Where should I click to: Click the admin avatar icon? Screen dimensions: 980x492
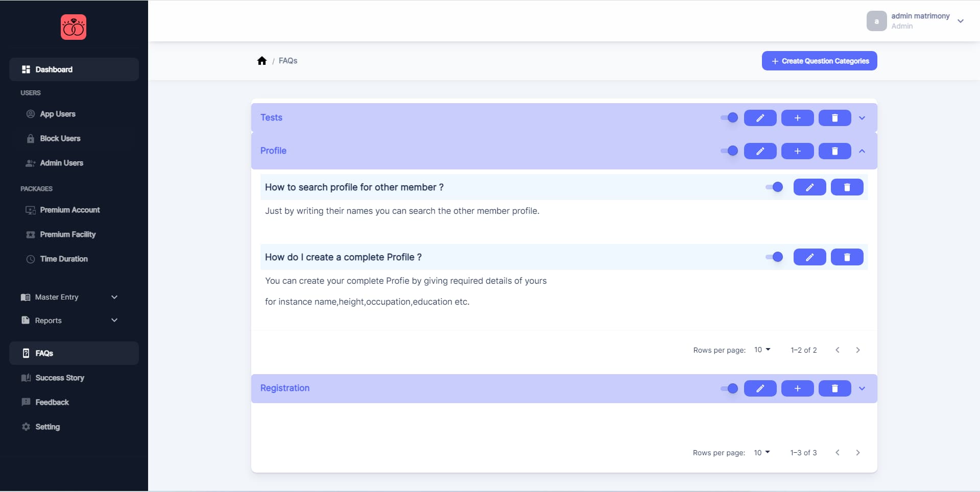(876, 21)
